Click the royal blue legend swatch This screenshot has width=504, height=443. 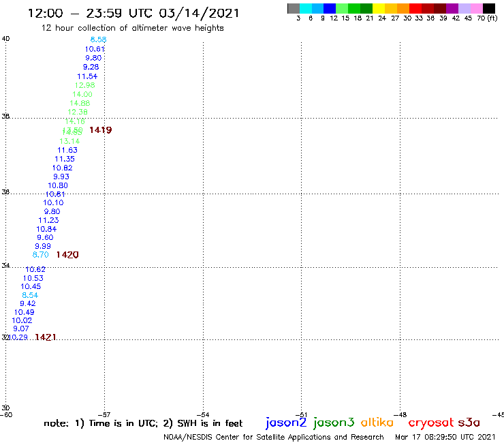330,8
